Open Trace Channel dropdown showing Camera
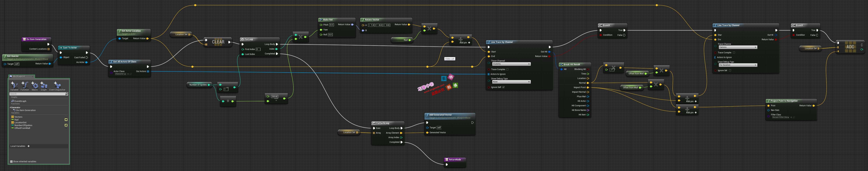The height and width of the screenshot is (171, 868). [738, 47]
